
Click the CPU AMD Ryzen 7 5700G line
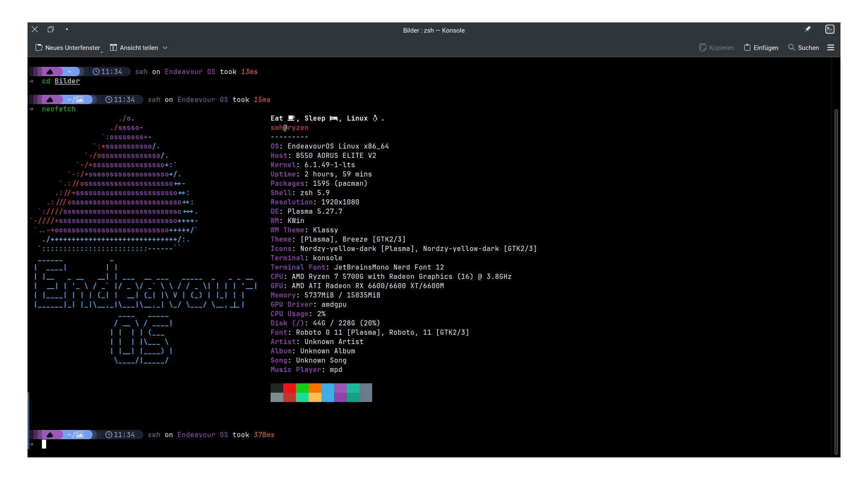[391, 277]
